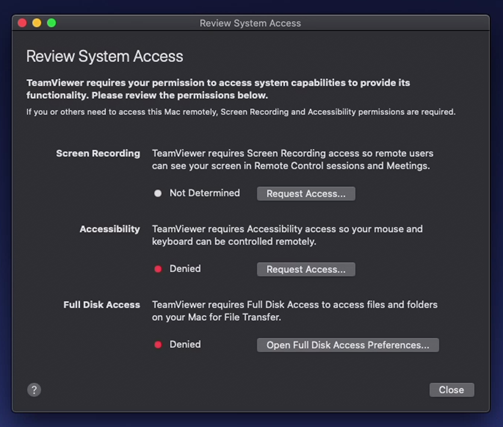
Task: Minimize window with yellow button
Action: pyautogui.click(x=37, y=23)
